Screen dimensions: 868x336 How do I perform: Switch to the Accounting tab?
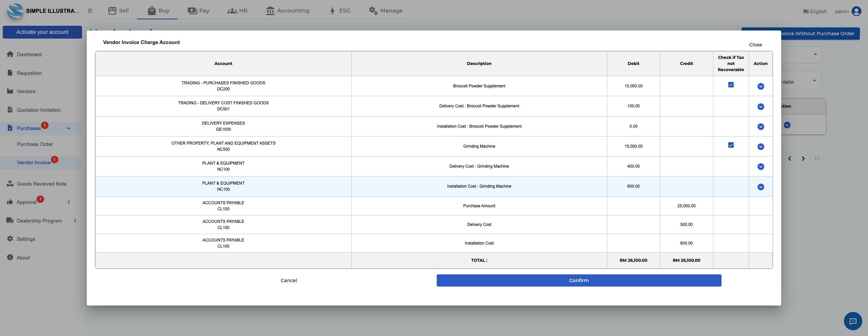click(288, 10)
